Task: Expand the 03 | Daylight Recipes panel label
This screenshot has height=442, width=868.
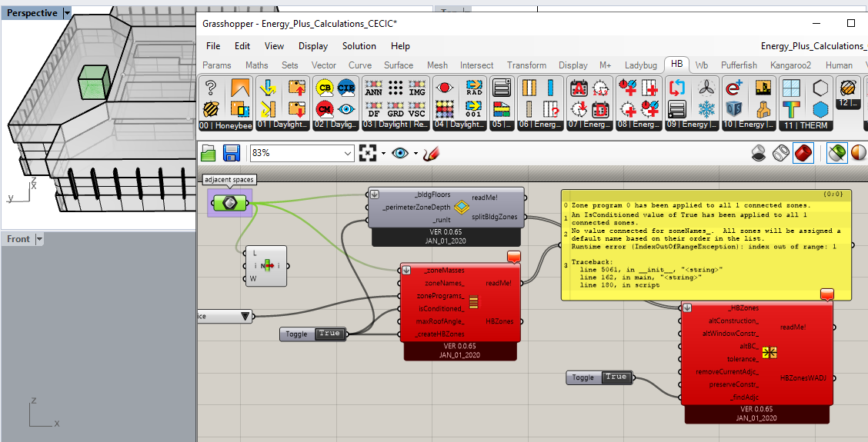Action: click(x=396, y=125)
